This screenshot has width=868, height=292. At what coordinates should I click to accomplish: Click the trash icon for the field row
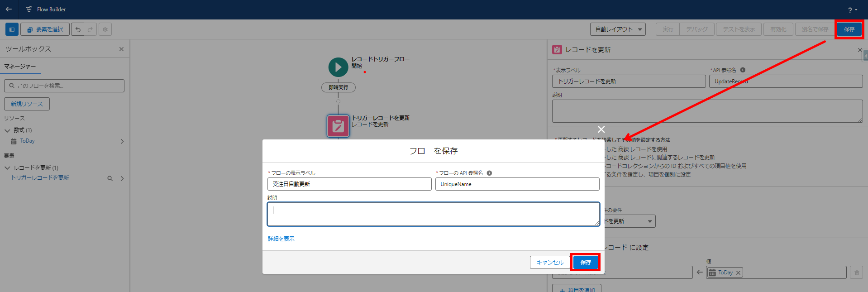(856, 273)
